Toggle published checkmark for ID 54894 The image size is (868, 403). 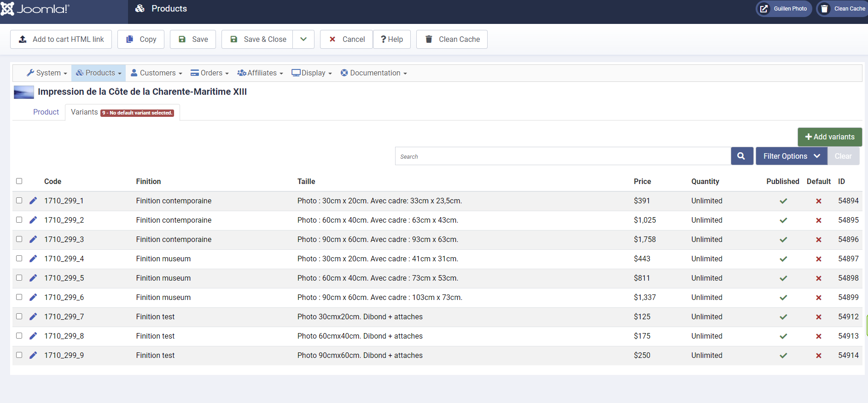point(783,201)
